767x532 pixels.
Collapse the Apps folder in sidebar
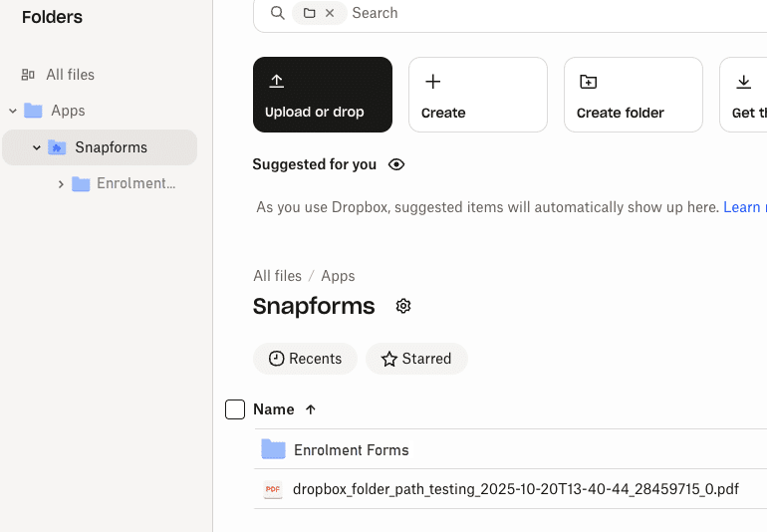tap(13, 111)
